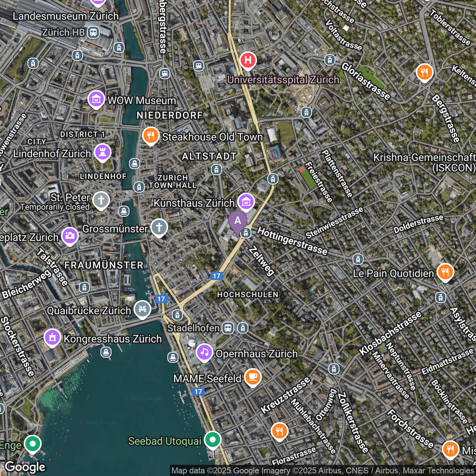Select the Seebad Utoquai green marker

[213, 440]
